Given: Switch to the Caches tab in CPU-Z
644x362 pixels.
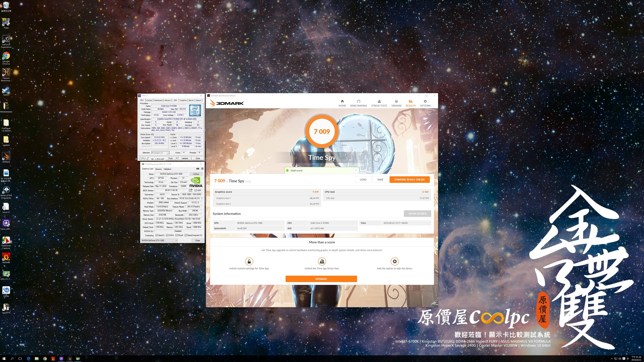Looking at the screenshot, I should 149,100.
